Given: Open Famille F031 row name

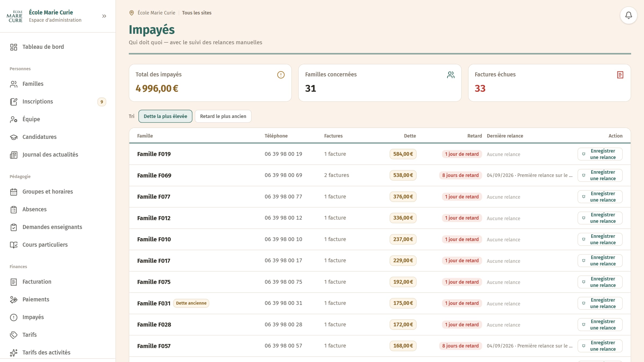Looking at the screenshot, I should click(154, 303).
